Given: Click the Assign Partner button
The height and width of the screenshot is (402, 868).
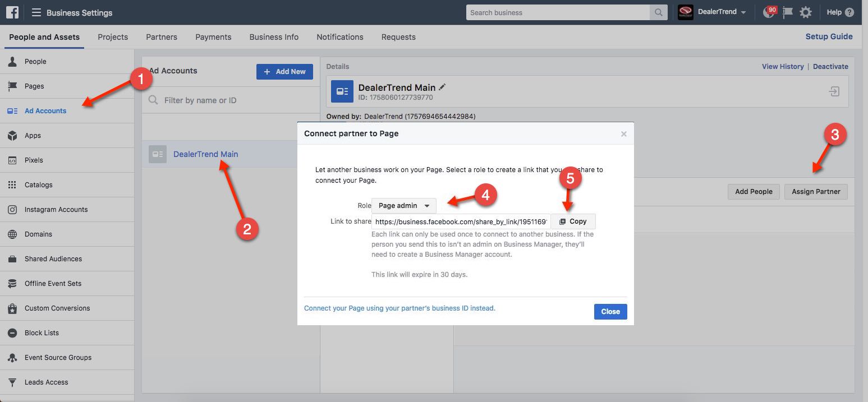Looking at the screenshot, I should point(816,192).
